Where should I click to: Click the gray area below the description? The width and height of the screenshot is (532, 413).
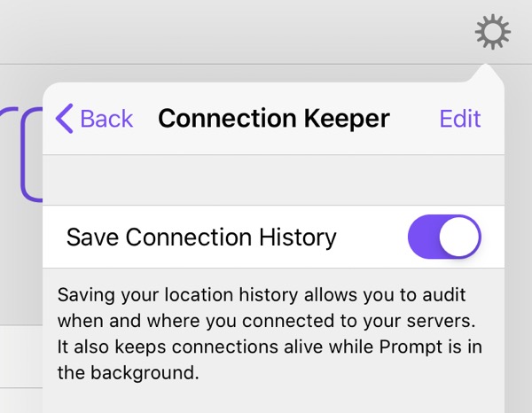point(273,400)
